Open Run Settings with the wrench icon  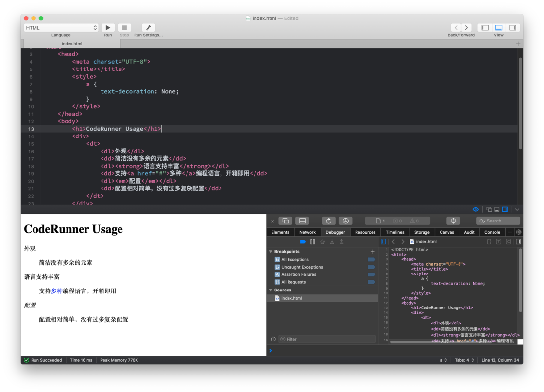click(x=148, y=28)
